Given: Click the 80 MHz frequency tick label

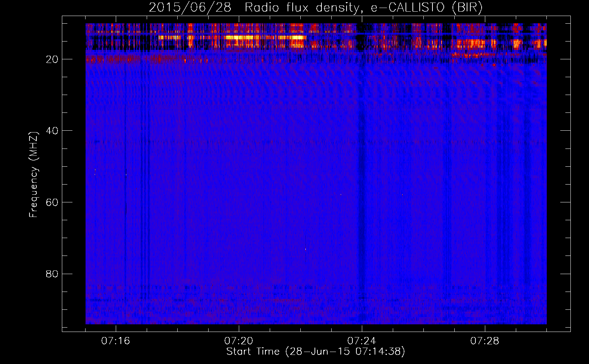Looking at the screenshot, I should [52, 274].
